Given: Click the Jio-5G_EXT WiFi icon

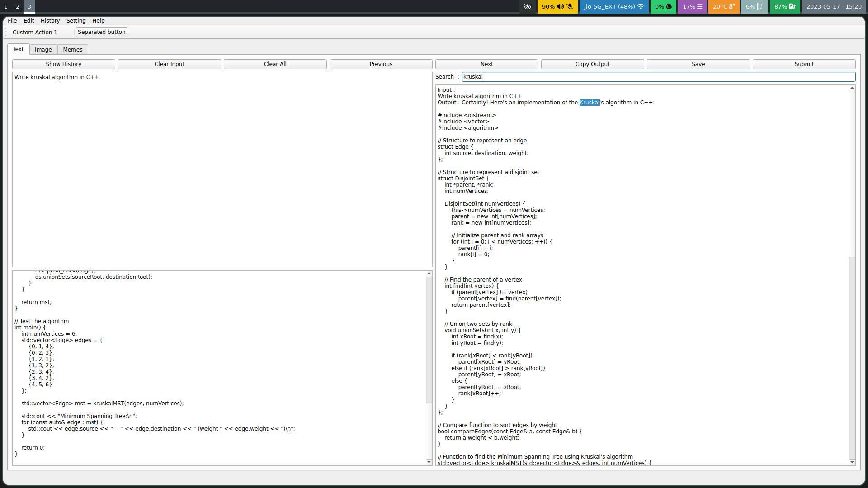Looking at the screenshot, I should tap(641, 7).
